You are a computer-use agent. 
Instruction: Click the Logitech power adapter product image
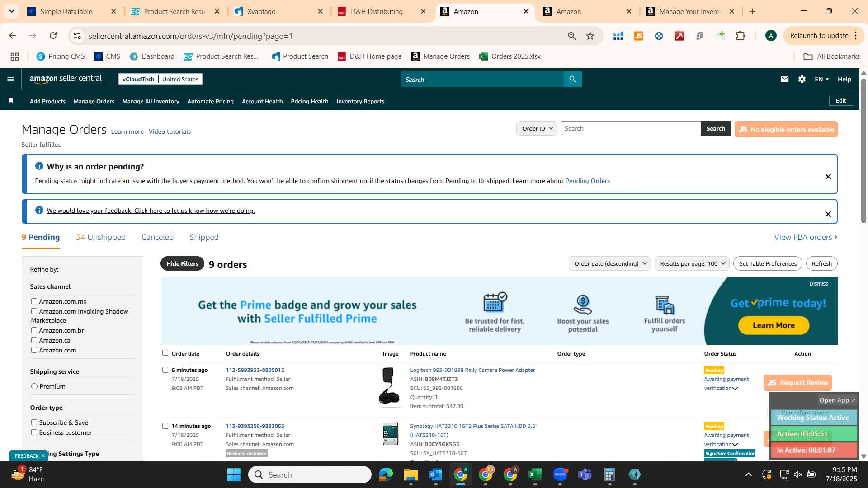pyautogui.click(x=389, y=387)
